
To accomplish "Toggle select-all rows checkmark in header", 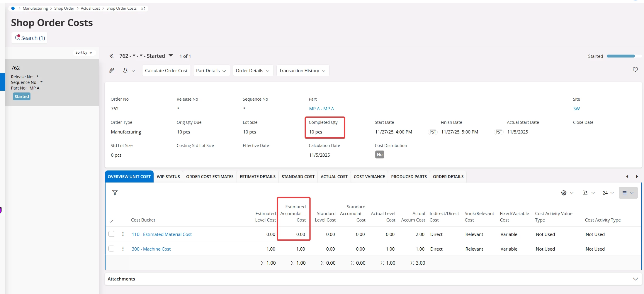I will click(x=111, y=221).
